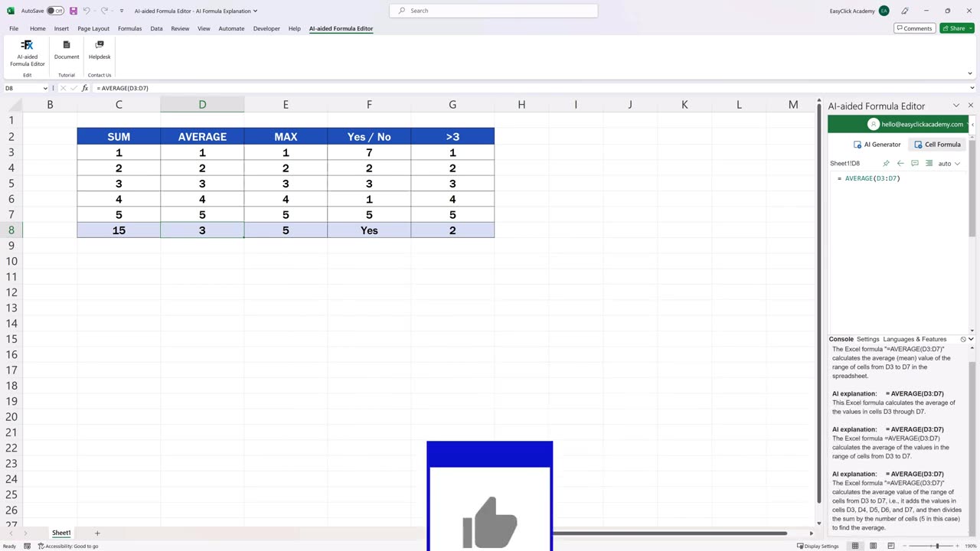Viewport: 980px width, 551px height.
Task: Collapse the console panel chevron
Action: tap(971, 339)
